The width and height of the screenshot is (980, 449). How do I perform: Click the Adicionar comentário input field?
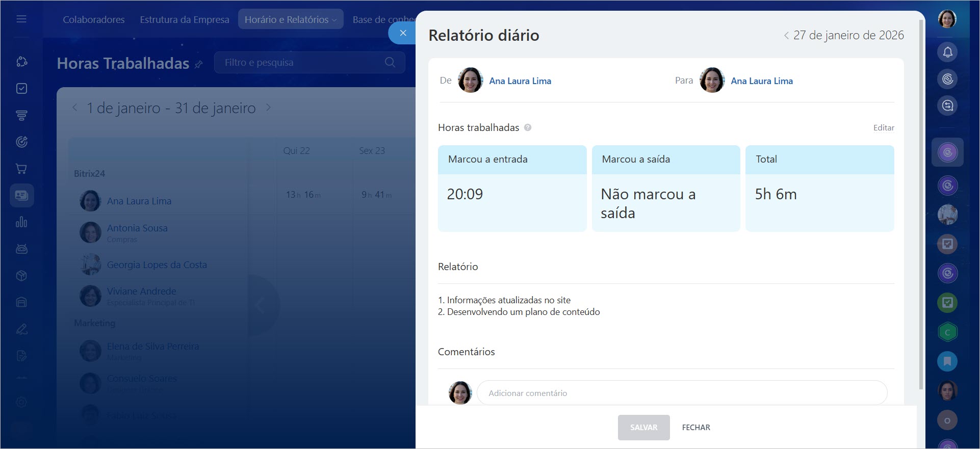coord(682,393)
